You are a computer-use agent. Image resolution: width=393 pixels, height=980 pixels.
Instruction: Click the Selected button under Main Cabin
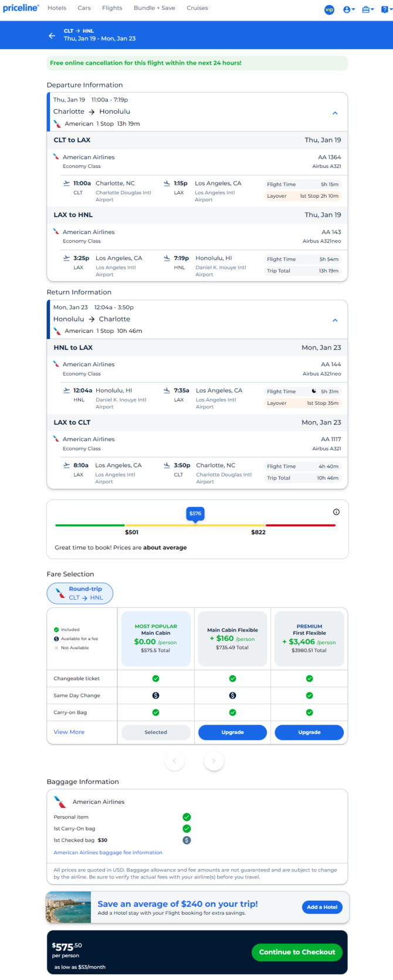156,732
